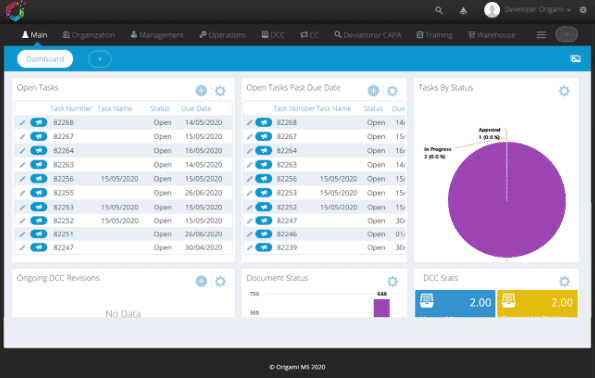Open Open Tasks widget settings gear
This screenshot has width=595, height=378.
220,91
